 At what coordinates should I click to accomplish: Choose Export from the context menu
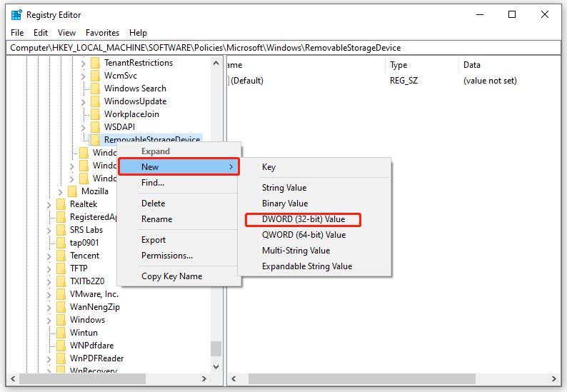click(179, 240)
